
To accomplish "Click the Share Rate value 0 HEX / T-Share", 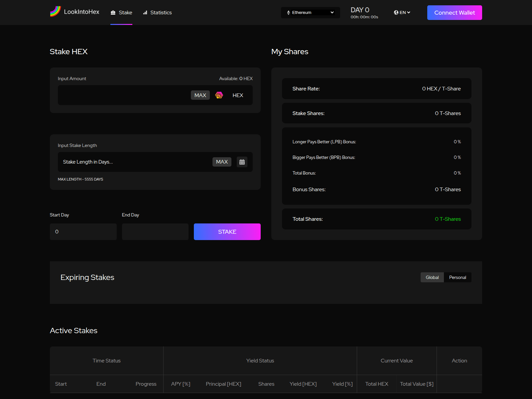I will (x=441, y=89).
